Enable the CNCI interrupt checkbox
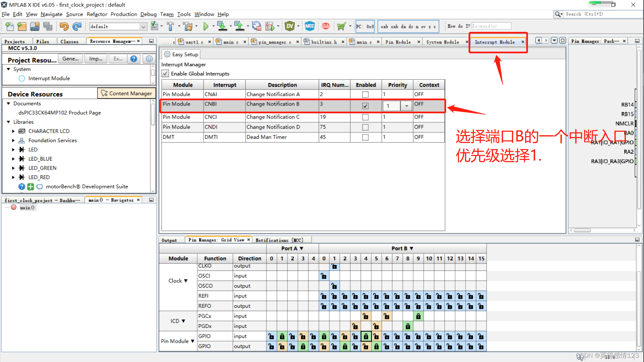 365,117
